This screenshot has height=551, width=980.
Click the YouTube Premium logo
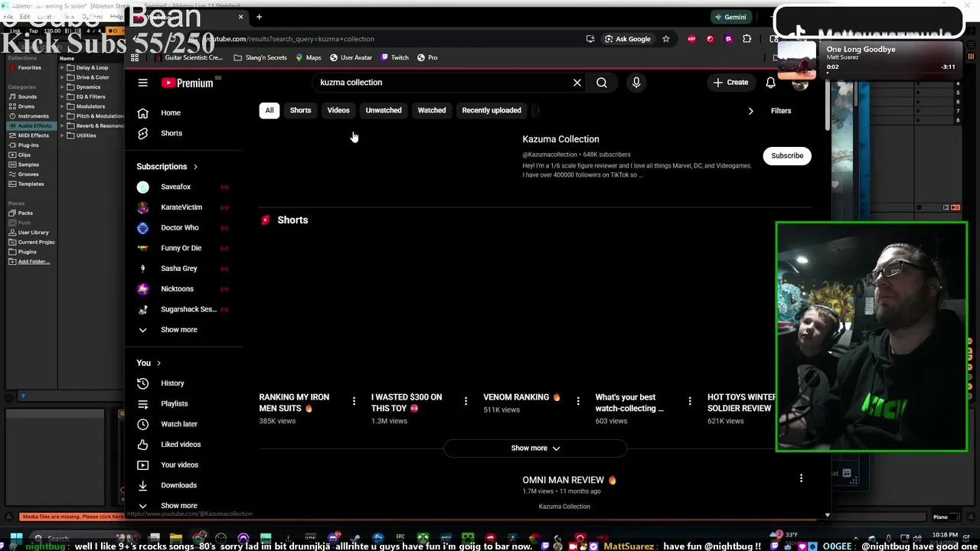(188, 83)
